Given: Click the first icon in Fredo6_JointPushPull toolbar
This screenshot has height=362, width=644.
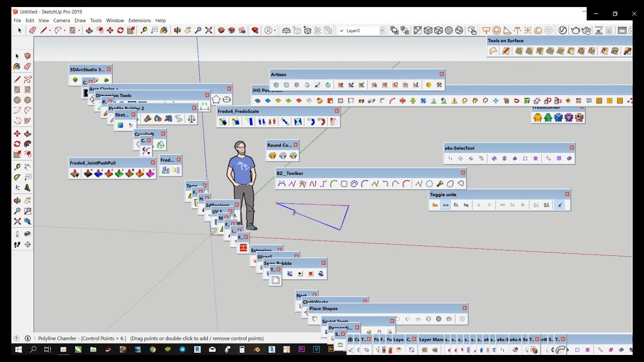Looking at the screenshot, I should pos(74,173).
